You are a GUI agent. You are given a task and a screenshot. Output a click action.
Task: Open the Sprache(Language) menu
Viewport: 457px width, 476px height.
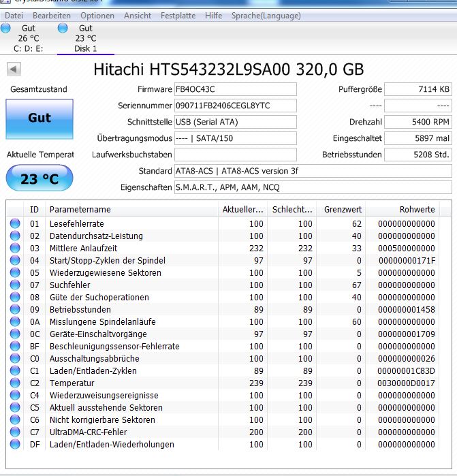tap(266, 16)
